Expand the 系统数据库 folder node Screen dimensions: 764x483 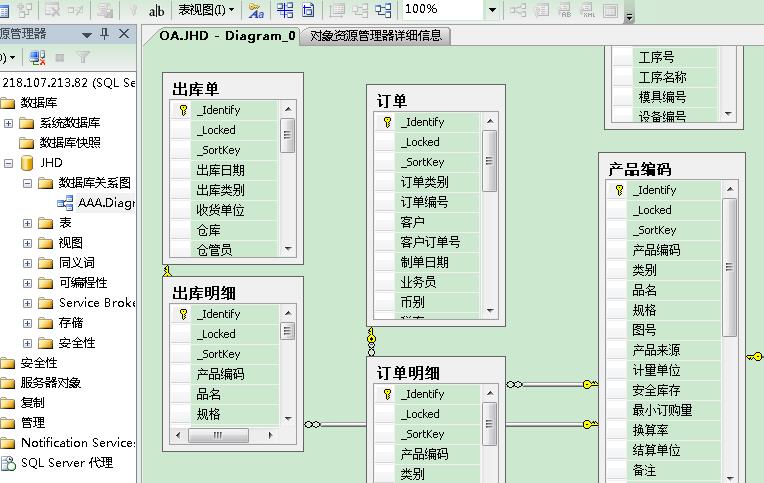pyautogui.click(x=8, y=123)
